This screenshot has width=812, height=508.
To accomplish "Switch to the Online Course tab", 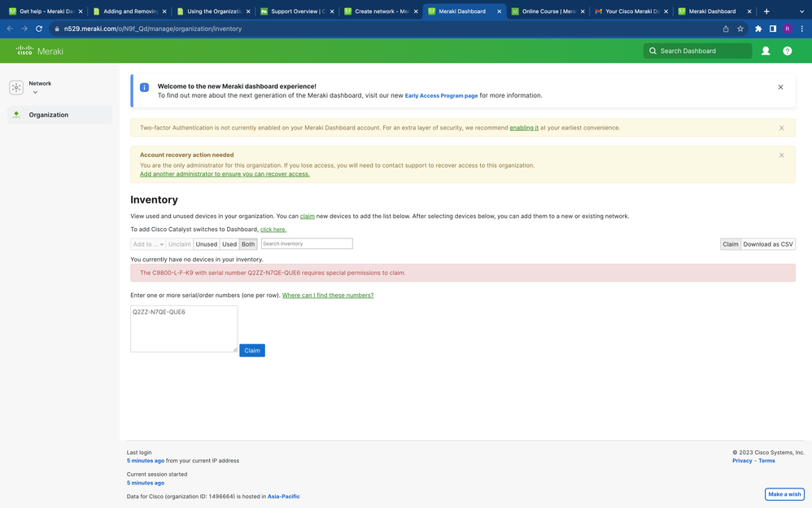I will point(548,11).
